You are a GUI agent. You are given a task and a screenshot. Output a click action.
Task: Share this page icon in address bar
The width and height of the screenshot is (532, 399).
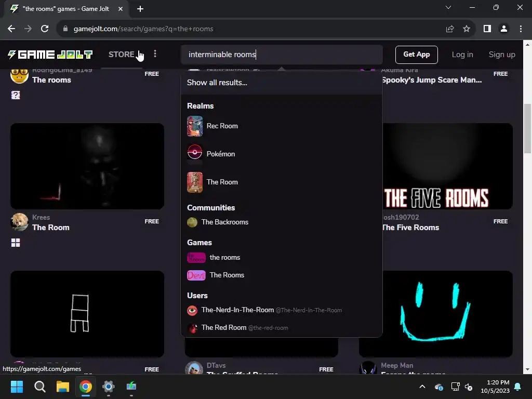tap(450, 29)
